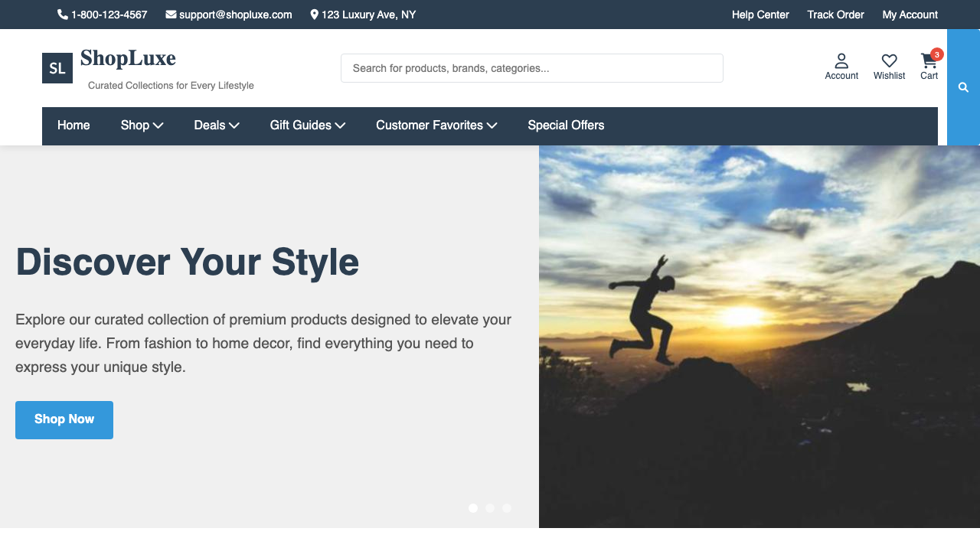Select the second carousel dot indicator

point(489,507)
